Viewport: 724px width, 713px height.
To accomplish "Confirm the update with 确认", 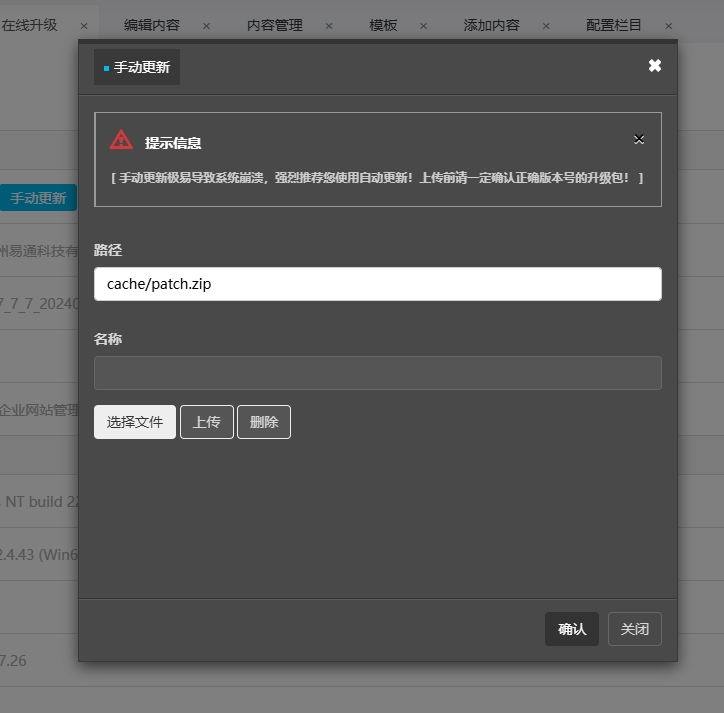I will click(x=572, y=629).
